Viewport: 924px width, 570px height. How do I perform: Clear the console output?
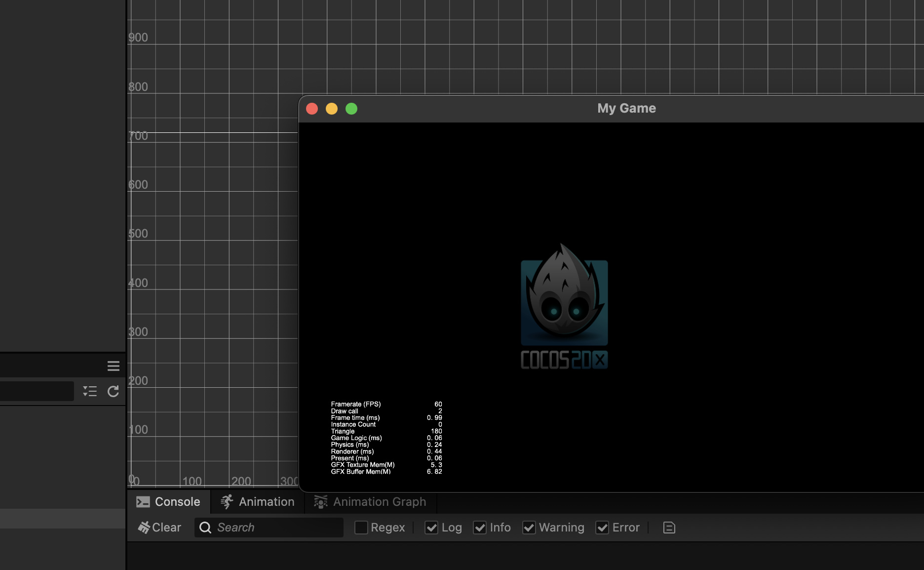click(x=159, y=528)
